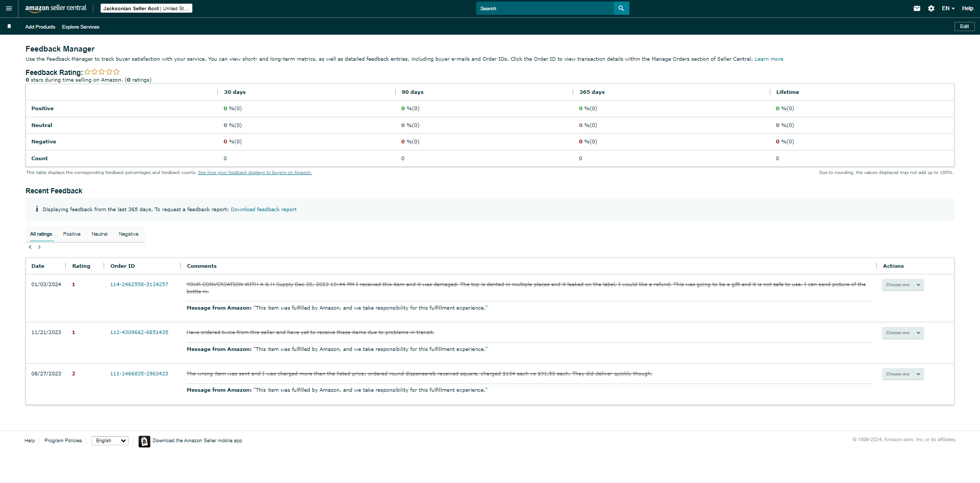Click the info icon in feedback notice
This screenshot has height=483, width=980.
tap(37, 209)
